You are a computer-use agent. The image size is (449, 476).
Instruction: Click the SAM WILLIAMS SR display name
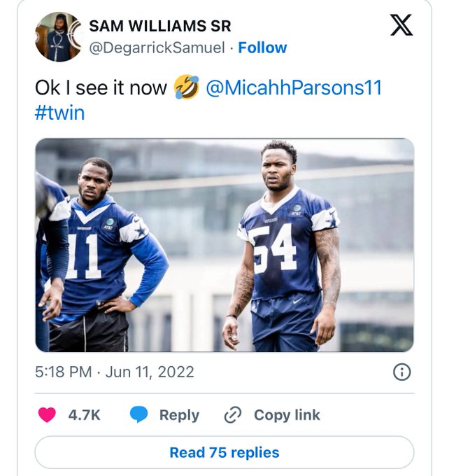(x=161, y=27)
